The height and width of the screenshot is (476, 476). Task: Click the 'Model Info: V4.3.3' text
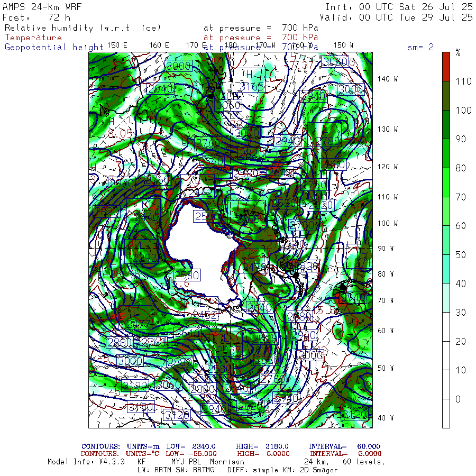pyautogui.click(x=86, y=462)
